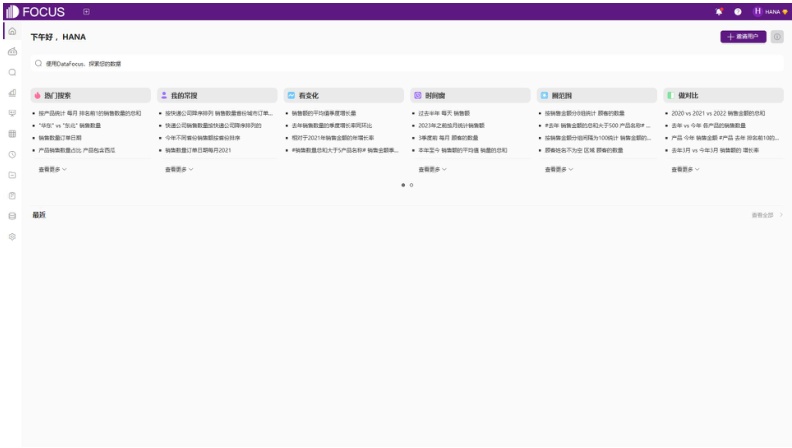The image size is (792, 448).
Task: Expand 查看更多 under 我的常搜
Action: 179,170
